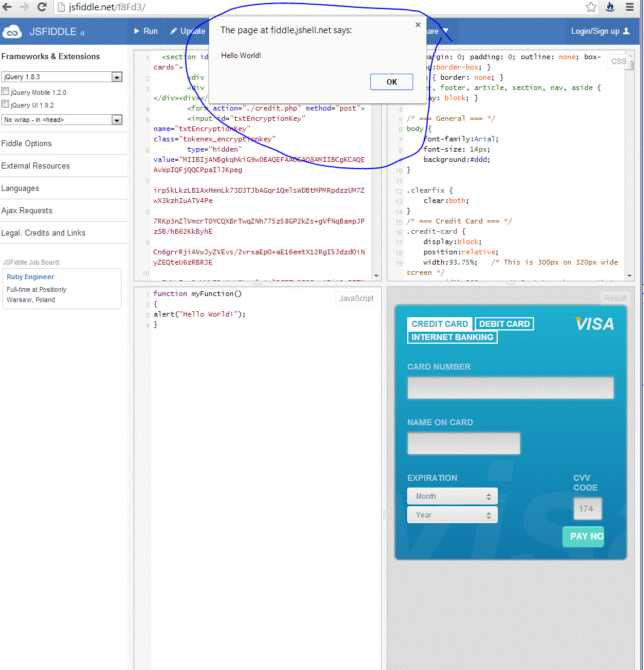This screenshot has height=670, width=644.
Task: Click the Result panel label
Action: [x=616, y=298]
